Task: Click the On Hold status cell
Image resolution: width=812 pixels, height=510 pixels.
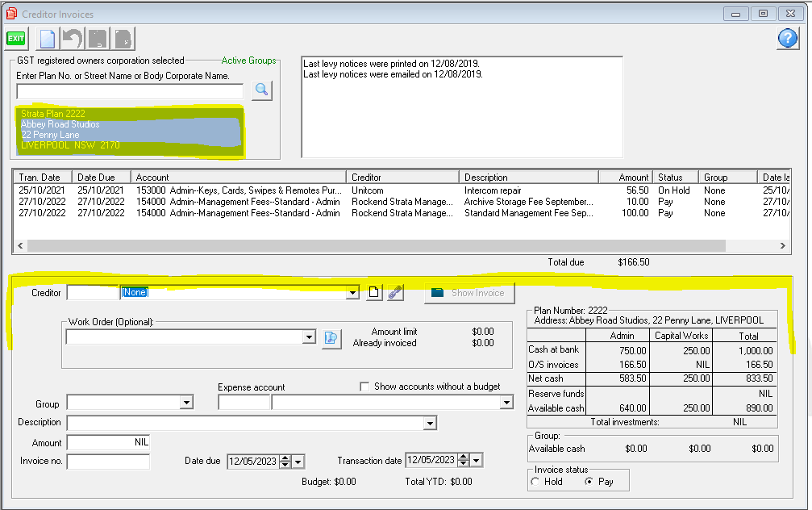Action: click(674, 190)
